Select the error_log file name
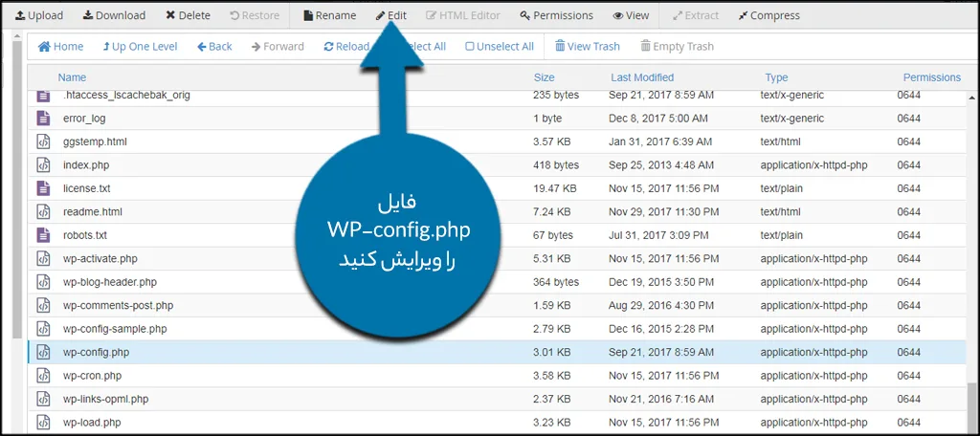Image resolution: width=980 pixels, height=436 pixels. [x=84, y=118]
